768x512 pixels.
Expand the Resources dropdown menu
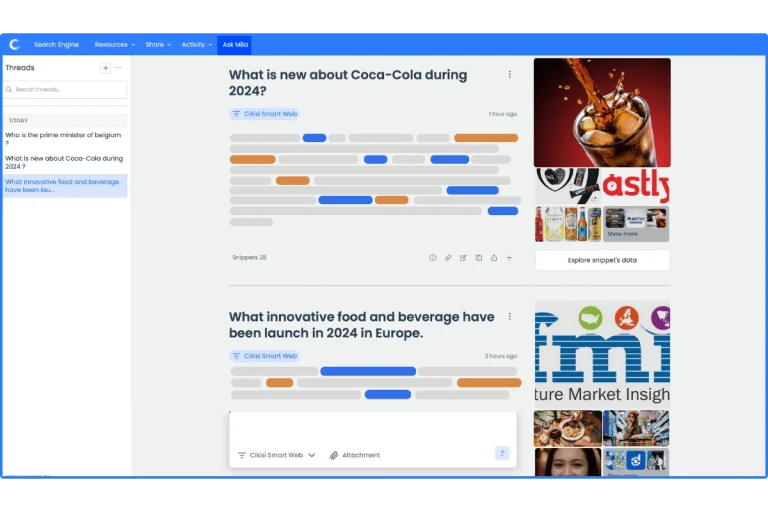(114, 44)
